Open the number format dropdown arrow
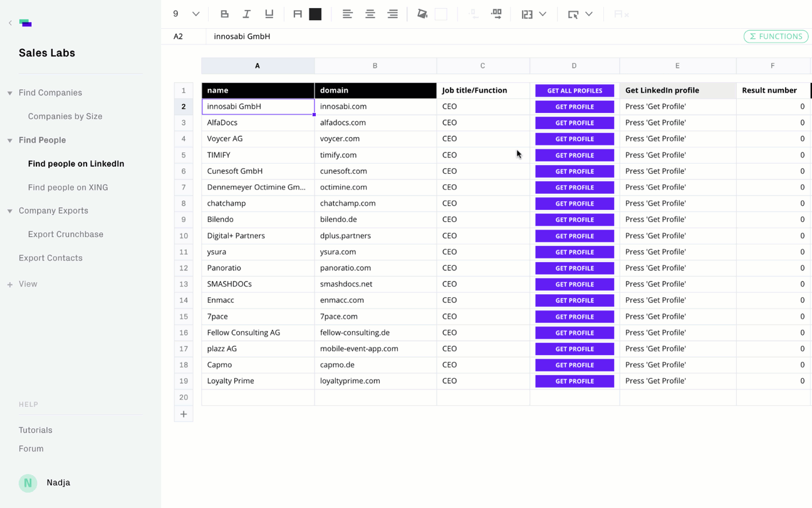This screenshot has width=812, height=508. point(543,14)
